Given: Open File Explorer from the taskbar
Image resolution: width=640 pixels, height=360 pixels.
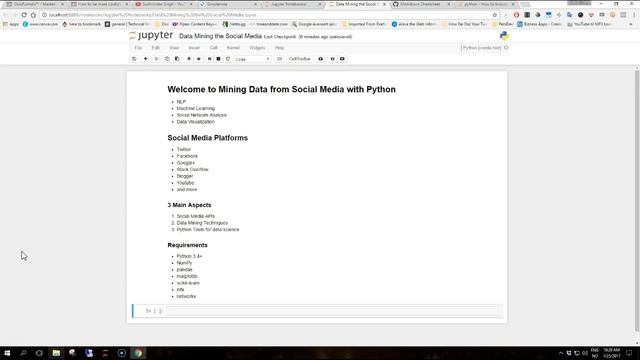Looking at the screenshot, I should click(x=56, y=353).
